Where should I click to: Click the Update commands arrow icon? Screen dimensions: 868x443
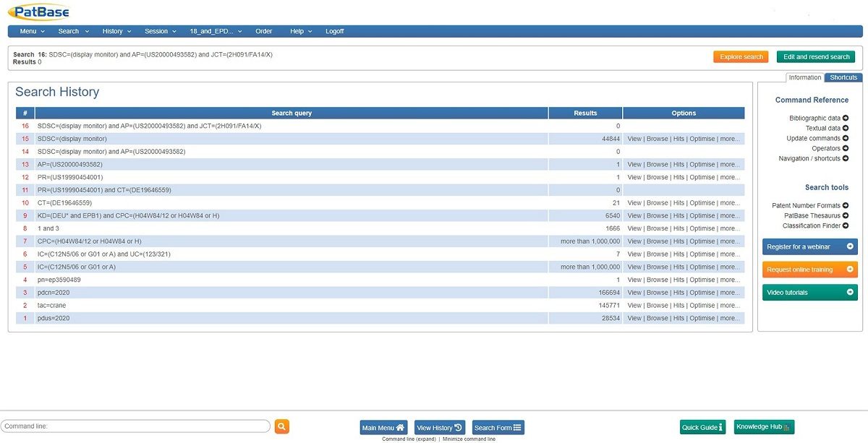(846, 138)
